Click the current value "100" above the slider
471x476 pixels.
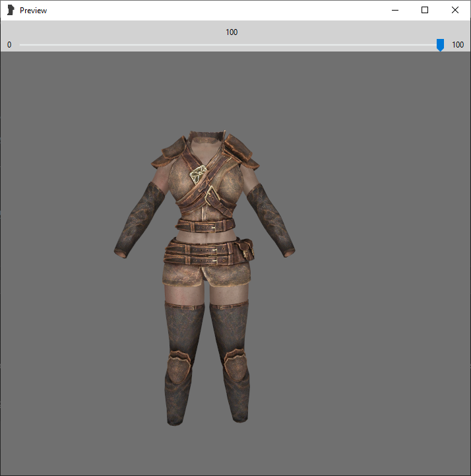[232, 32]
